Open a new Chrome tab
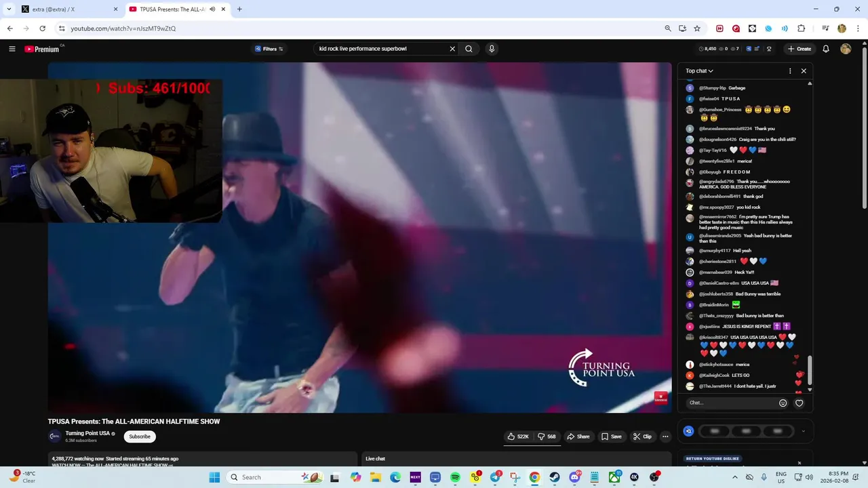 [239, 9]
